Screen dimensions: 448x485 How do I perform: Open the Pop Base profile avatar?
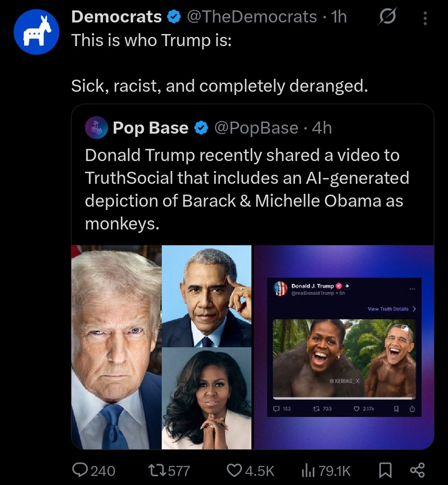click(96, 127)
